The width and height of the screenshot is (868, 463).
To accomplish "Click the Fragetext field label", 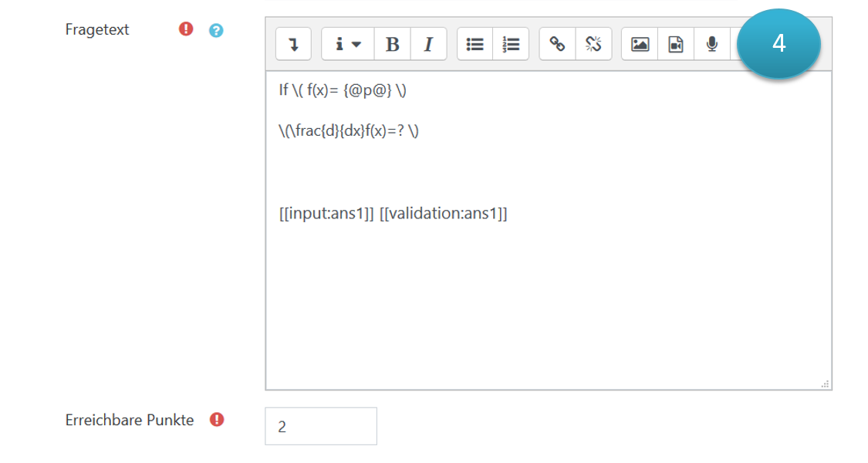I will pos(97,30).
